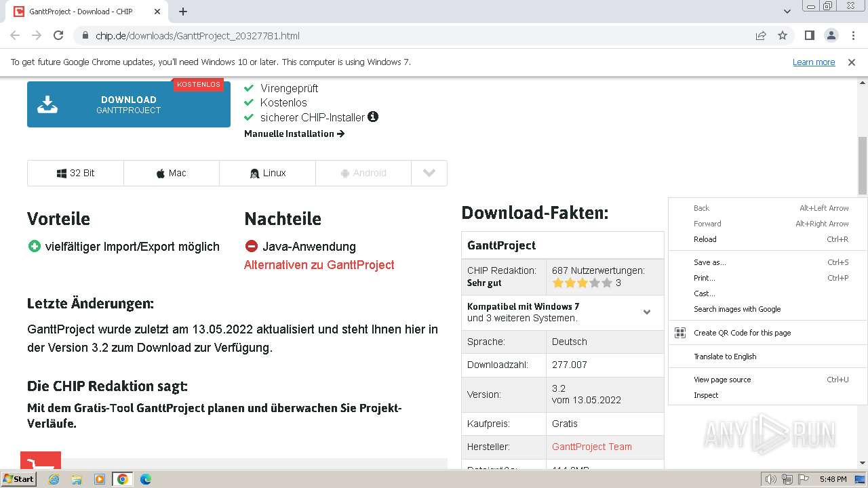Choose Translate to English in context menu
Image resolution: width=868 pixels, height=488 pixels.
768,357
